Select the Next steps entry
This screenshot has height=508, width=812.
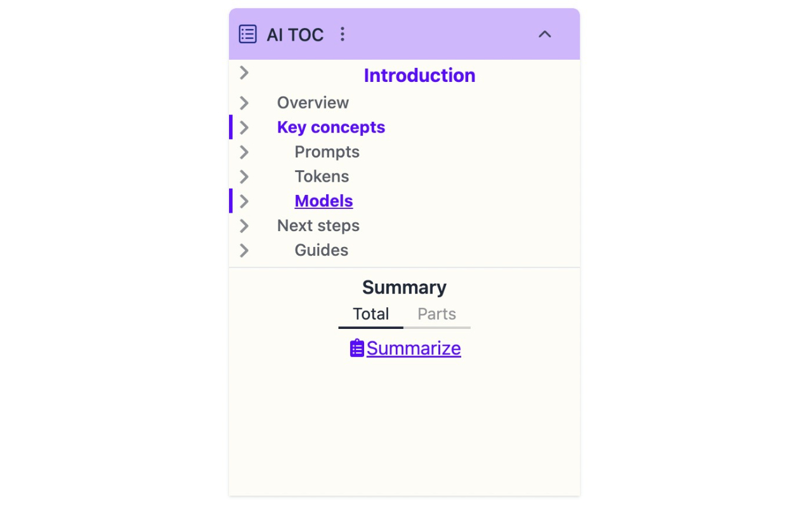pos(318,226)
